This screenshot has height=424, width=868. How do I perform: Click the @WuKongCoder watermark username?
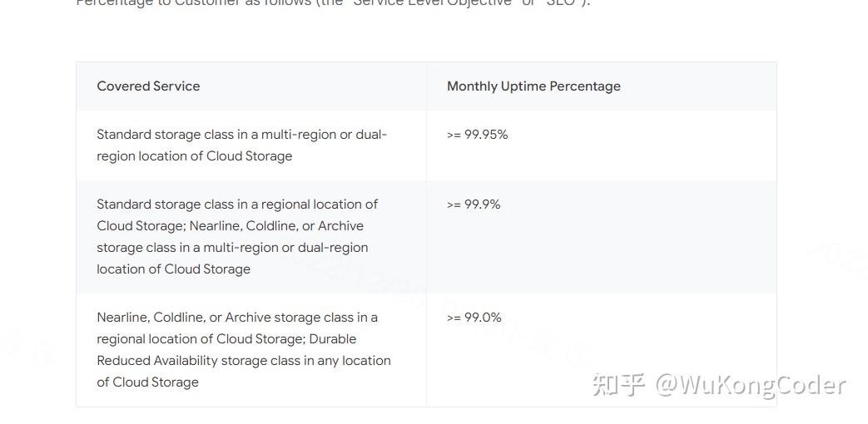point(751,385)
